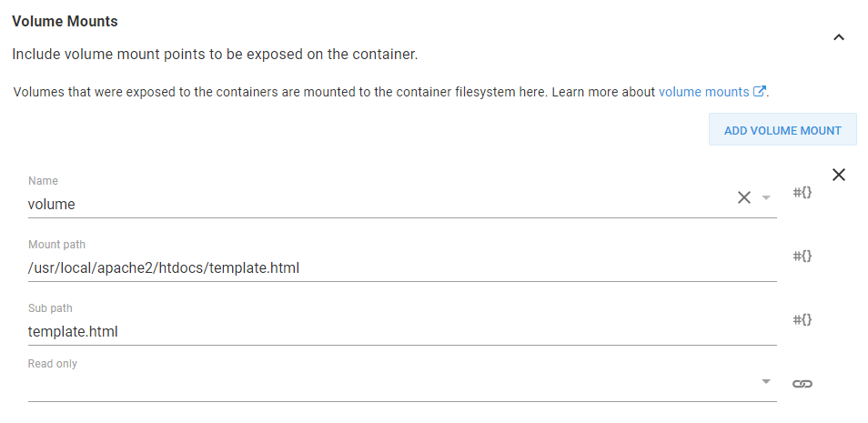The image size is (868, 423).
Task: Toggle expression binding icon for Mount path
Action: pos(802,256)
